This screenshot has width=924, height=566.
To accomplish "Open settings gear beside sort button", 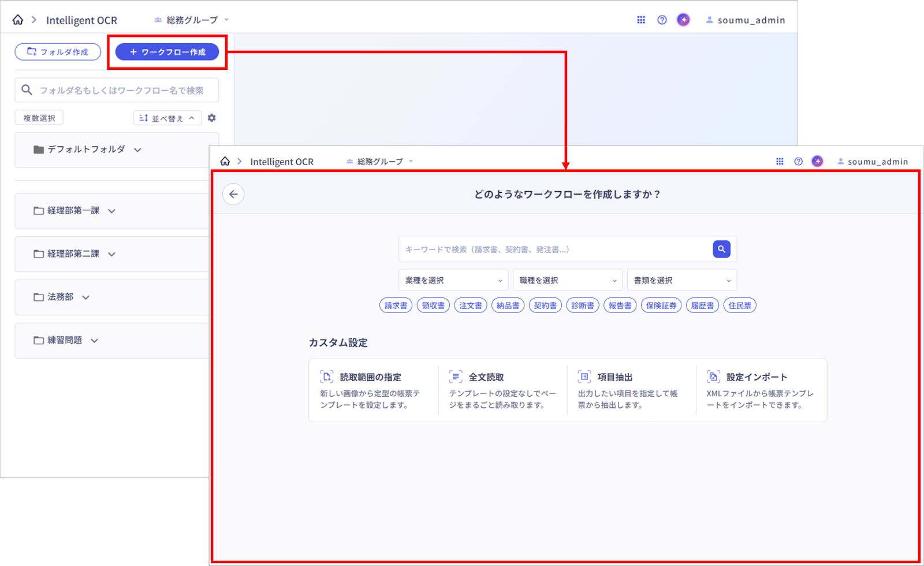I will (x=212, y=118).
